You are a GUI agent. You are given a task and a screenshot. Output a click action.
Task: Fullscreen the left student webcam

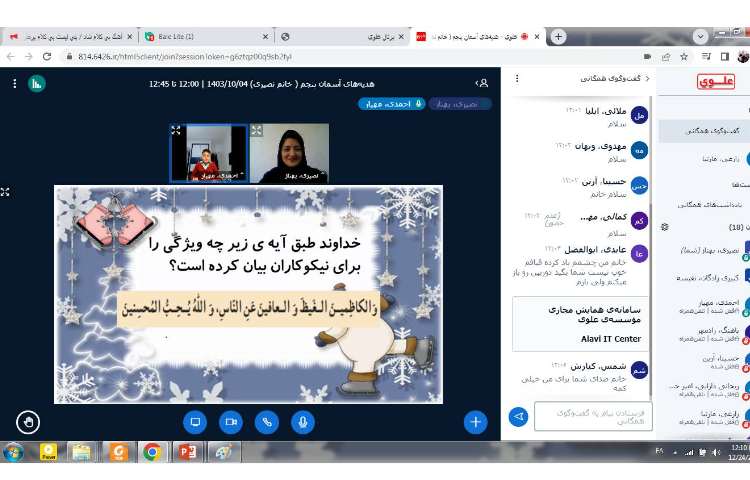[176, 130]
